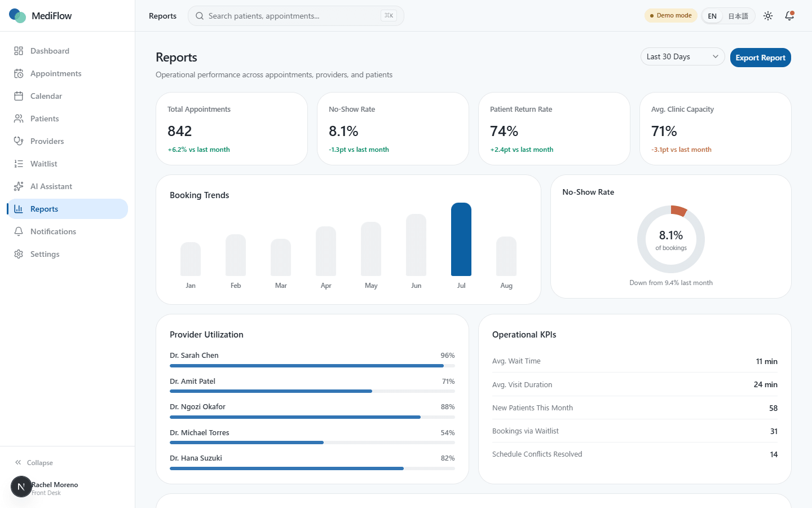The width and height of the screenshot is (812, 508).
Task: Click Dr. Ngozi Okafor name
Action: pos(197,406)
